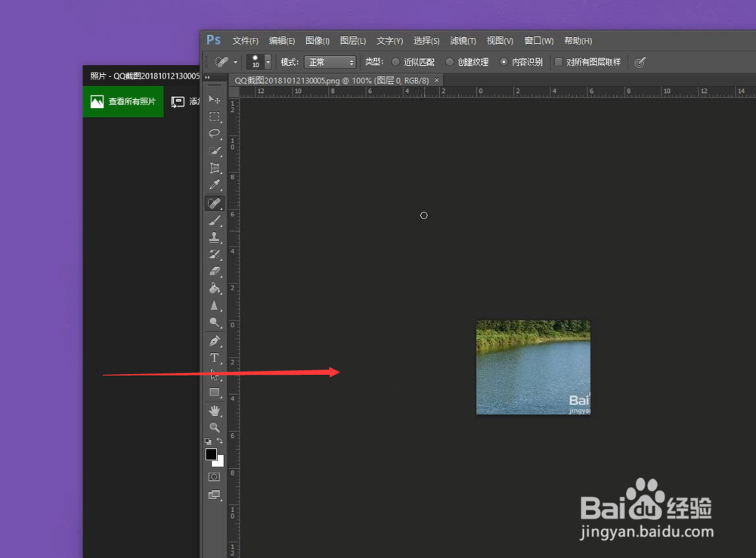
Task: Select the Sharpen/Blur tool
Action: [215, 305]
